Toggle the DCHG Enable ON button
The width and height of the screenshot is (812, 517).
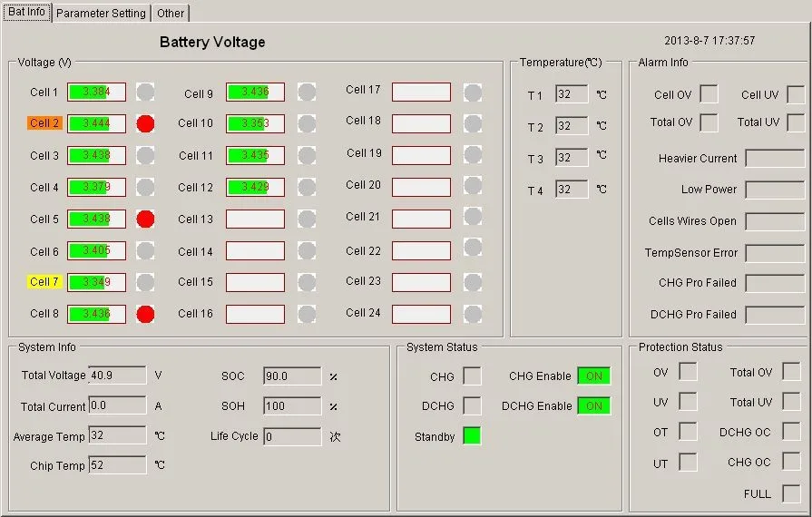click(594, 405)
